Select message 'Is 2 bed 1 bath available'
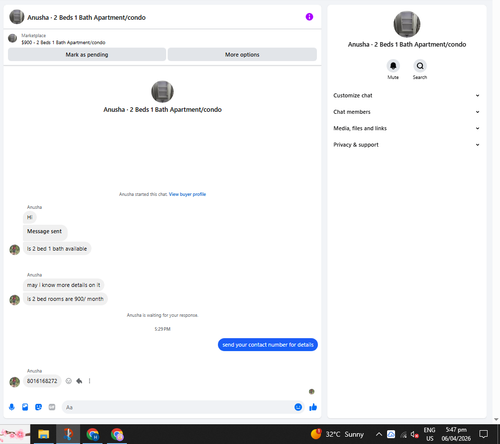The height and width of the screenshot is (444, 500). (x=57, y=249)
